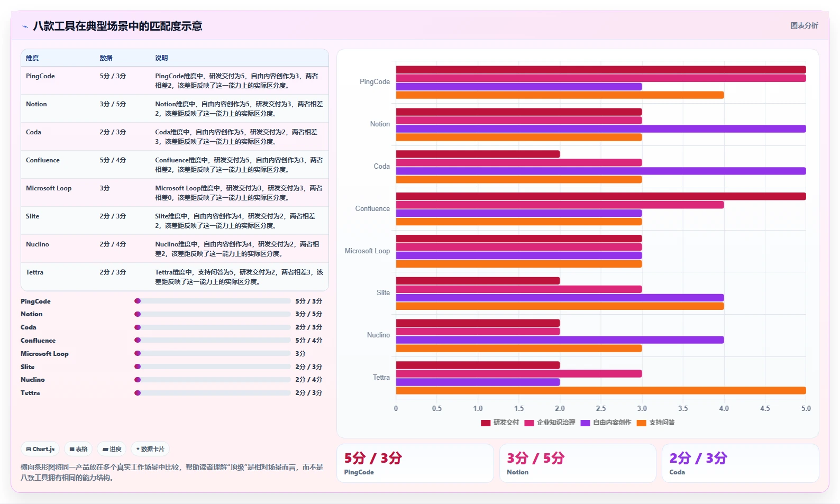
Task: Click the 5分 / 4分 value beside Confluence progress
Action: tap(309, 341)
